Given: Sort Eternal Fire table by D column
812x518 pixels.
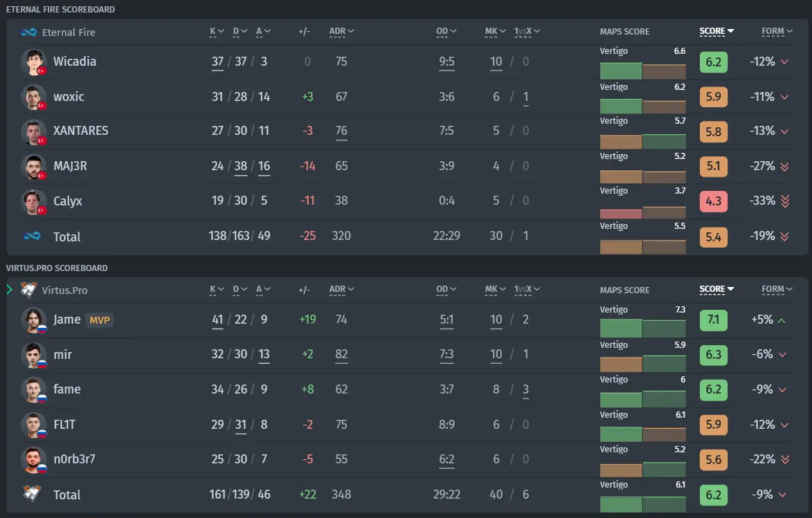Looking at the screenshot, I should (240, 32).
